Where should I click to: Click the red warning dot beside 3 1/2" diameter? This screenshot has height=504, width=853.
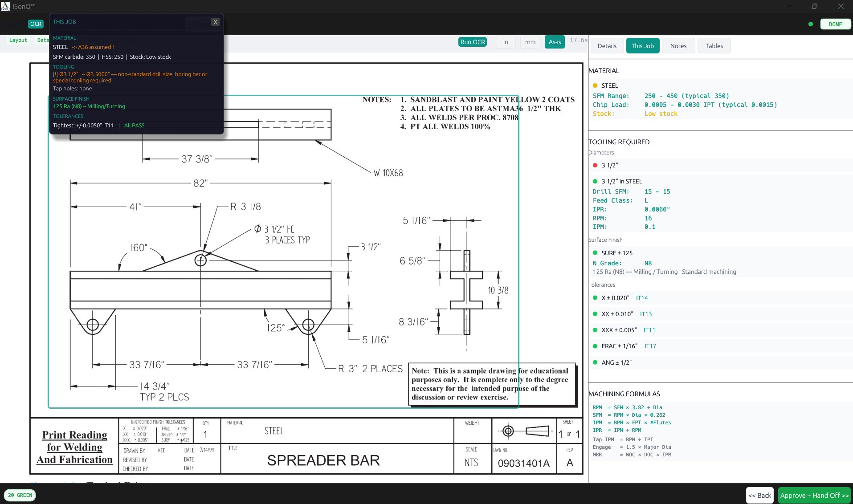[x=596, y=165]
